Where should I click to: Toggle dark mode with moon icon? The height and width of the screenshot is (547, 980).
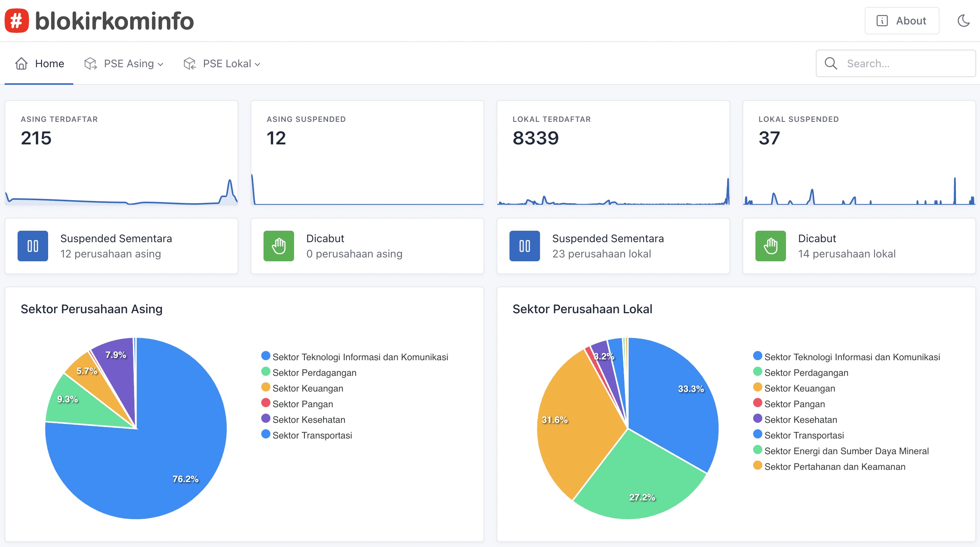click(x=964, y=21)
